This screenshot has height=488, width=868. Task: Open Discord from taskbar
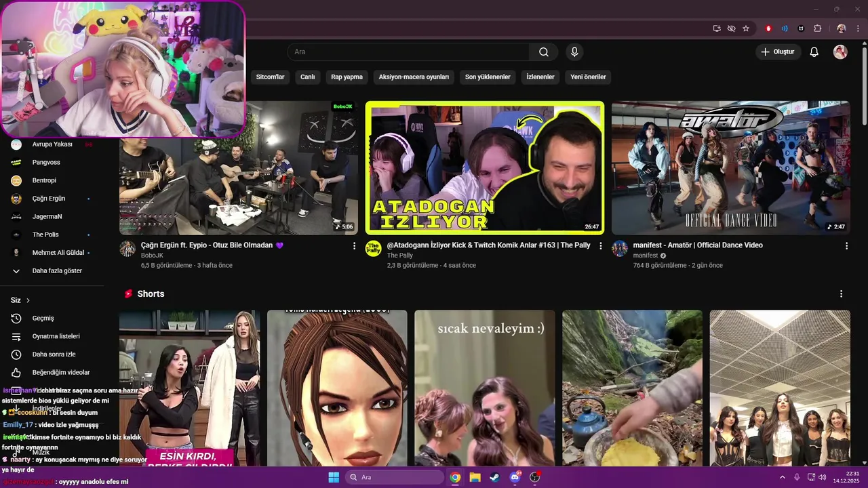(x=515, y=477)
